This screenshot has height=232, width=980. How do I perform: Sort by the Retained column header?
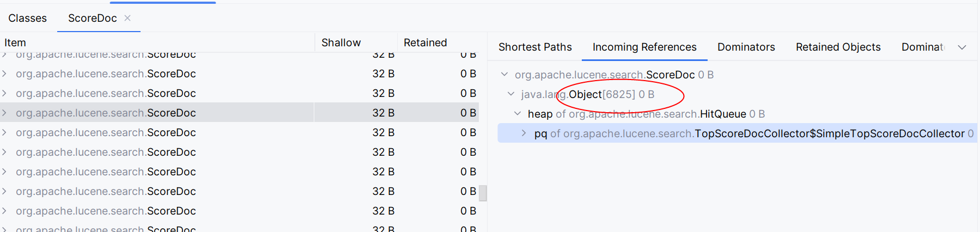425,42
